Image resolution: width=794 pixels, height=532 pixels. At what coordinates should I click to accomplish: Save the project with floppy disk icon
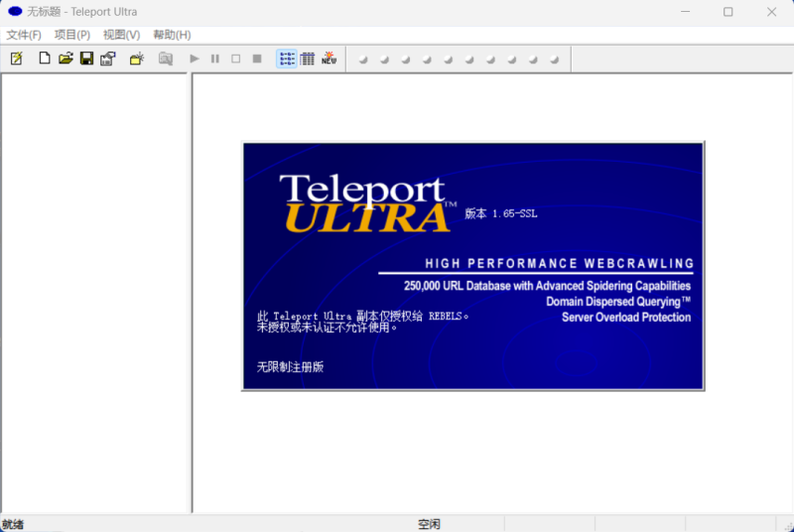[x=87, y=59]
